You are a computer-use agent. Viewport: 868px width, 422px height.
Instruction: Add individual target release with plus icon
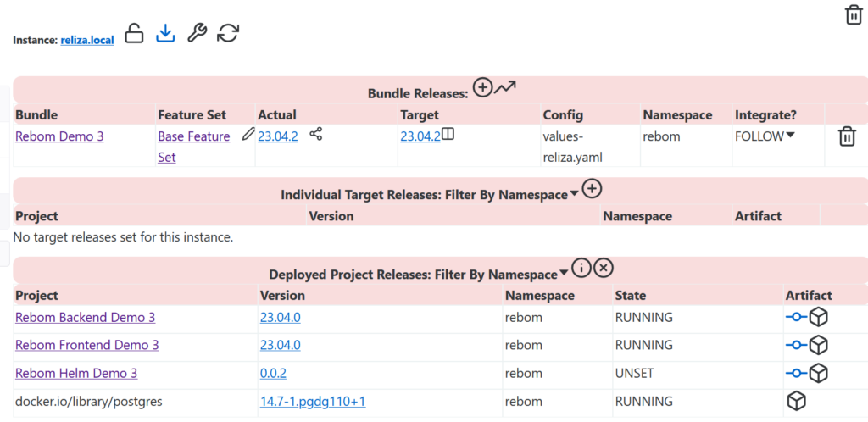(x=592, y=189)
